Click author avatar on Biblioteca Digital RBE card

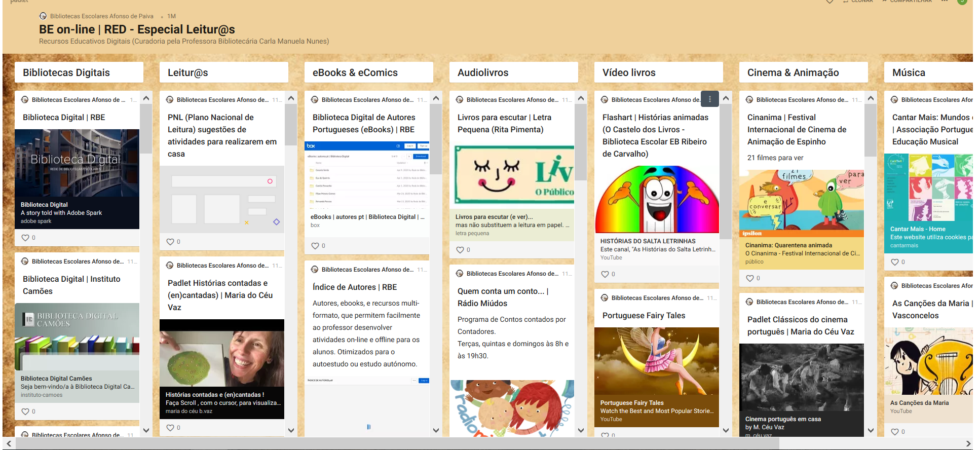pos(25,100)
